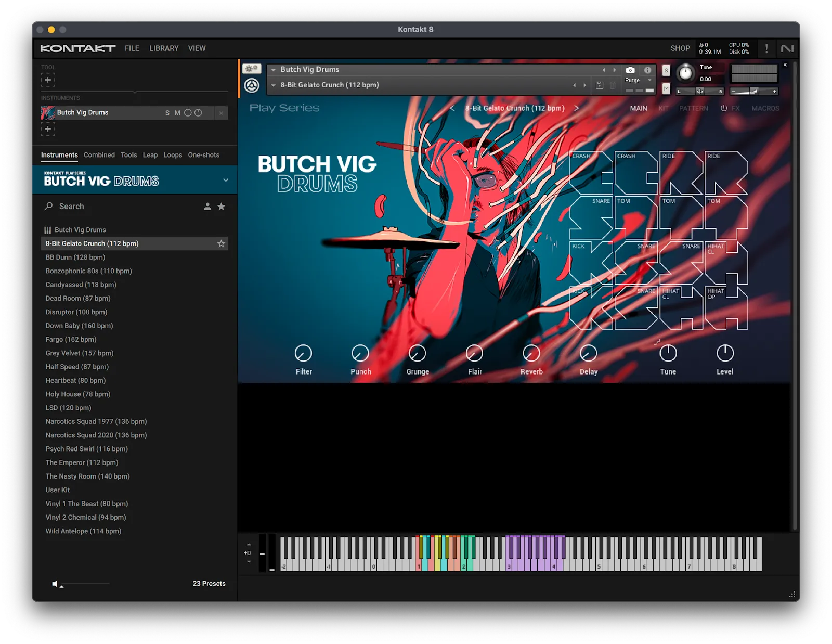The height and width of the screenshot is (644, 832).
Task: Click the Reverb knob
Action: tap(531, 353)
